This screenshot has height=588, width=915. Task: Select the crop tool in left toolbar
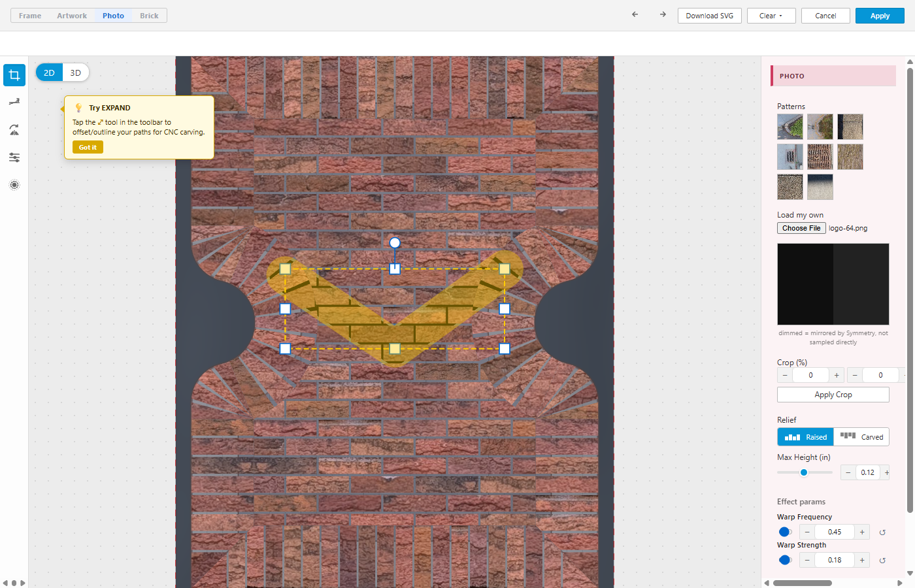click(x=14, y=75)
